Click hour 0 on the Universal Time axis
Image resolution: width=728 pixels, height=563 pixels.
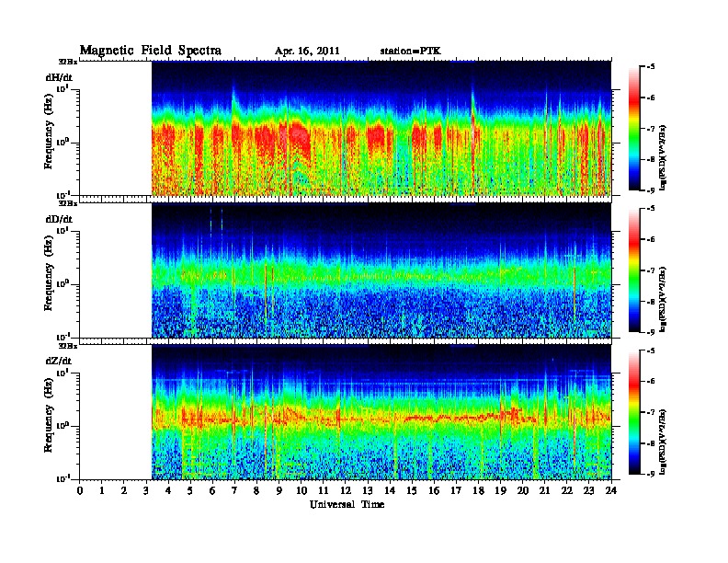coord(80,491)
